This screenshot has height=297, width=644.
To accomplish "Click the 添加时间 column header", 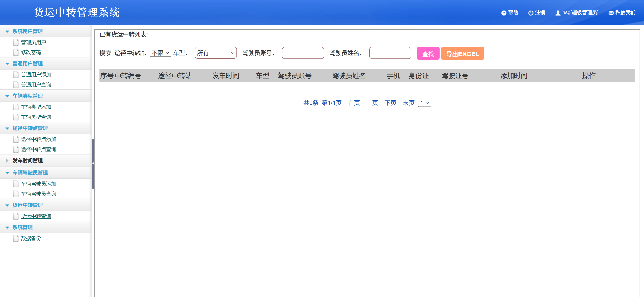I will tap(514, 76).
